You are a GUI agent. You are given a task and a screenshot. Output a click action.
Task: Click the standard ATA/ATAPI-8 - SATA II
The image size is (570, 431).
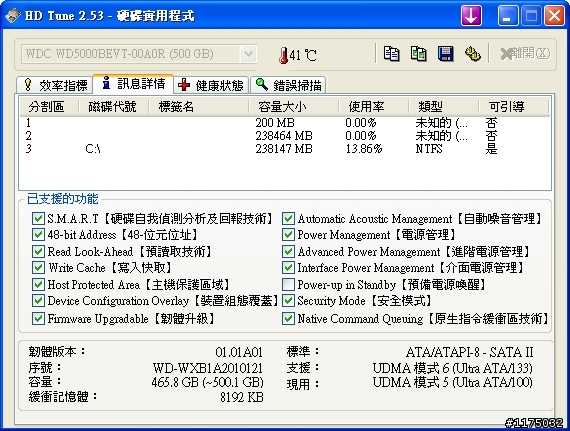coord(469,352)
